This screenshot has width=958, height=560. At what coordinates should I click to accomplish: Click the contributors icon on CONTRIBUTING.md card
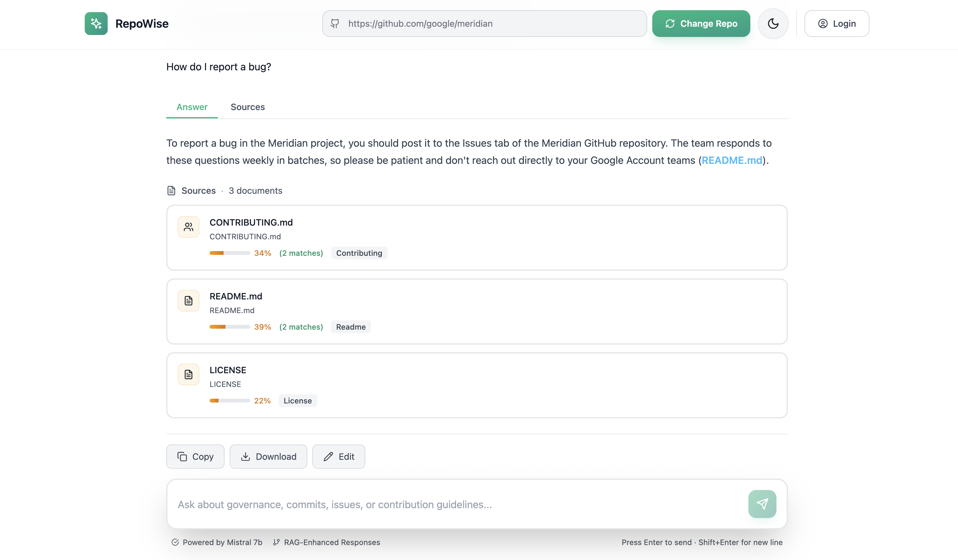pos(188,227)
